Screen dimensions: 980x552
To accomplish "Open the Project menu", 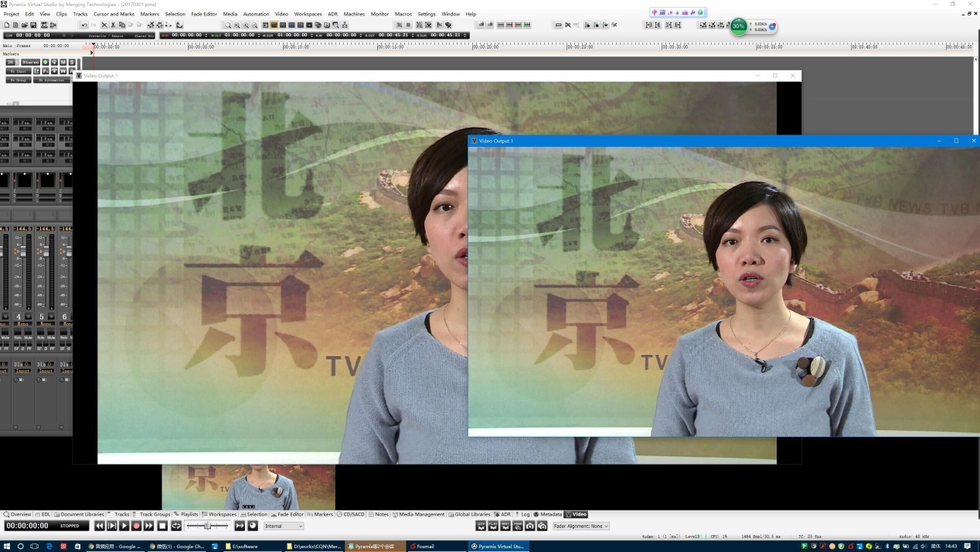I will (x=11, y=14).
